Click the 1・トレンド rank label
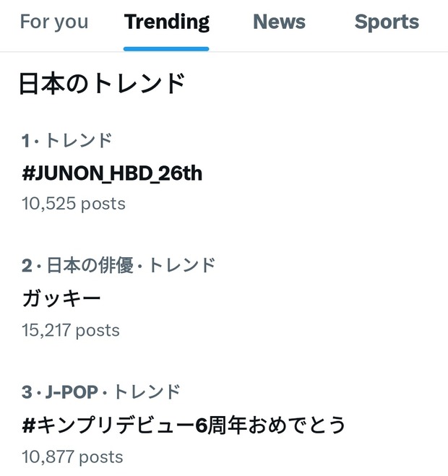The width and height of the screenshot is (448, 476). [66, 141]
